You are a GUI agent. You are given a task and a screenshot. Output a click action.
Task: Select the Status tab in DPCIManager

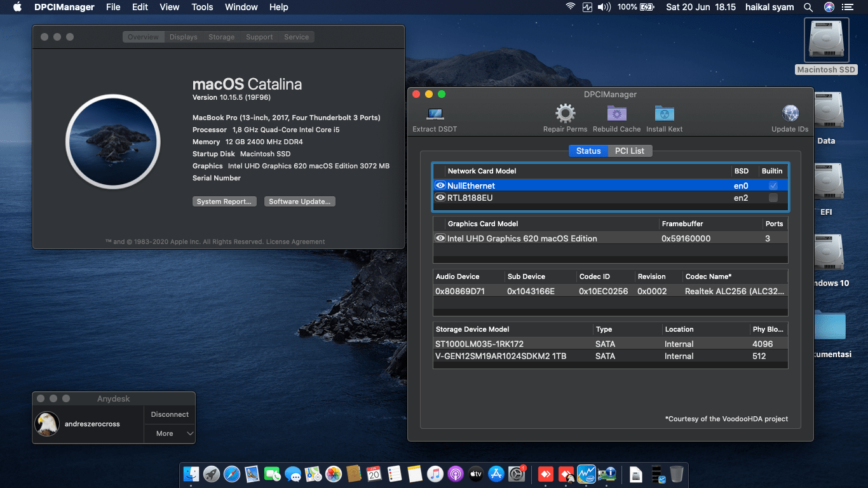pos(588,151)
